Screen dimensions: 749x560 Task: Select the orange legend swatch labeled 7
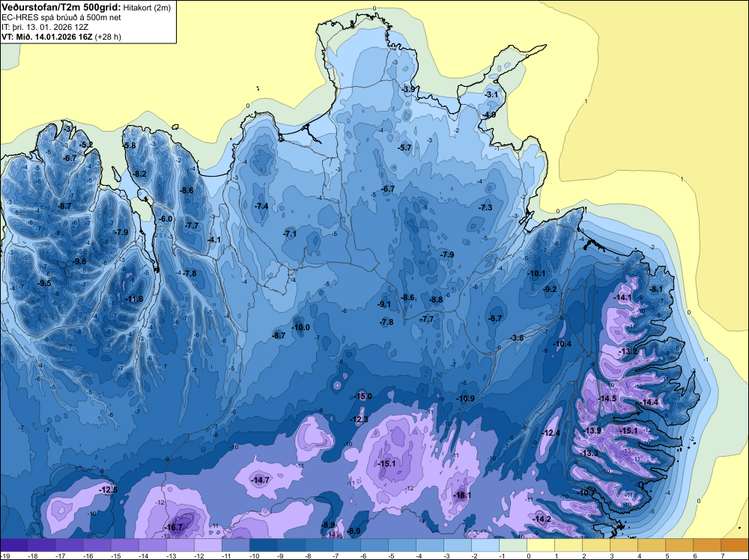click(735, 545)
